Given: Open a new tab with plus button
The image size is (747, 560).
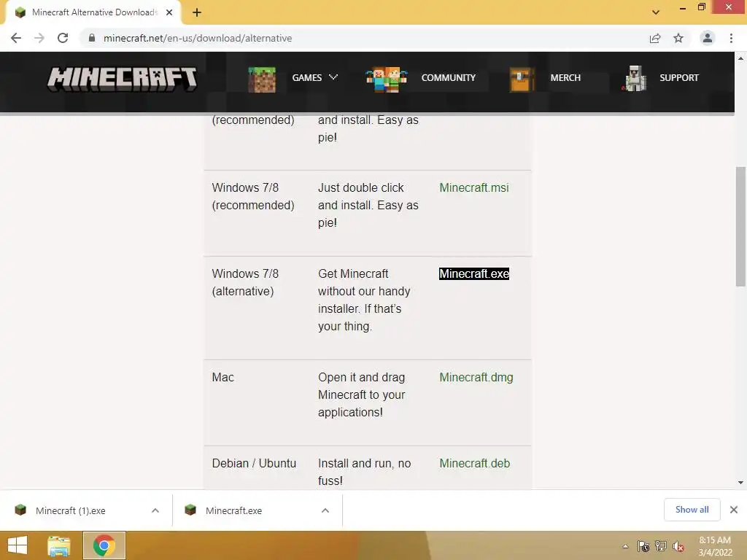Looking at the screenshot, I should coord(197,12).
